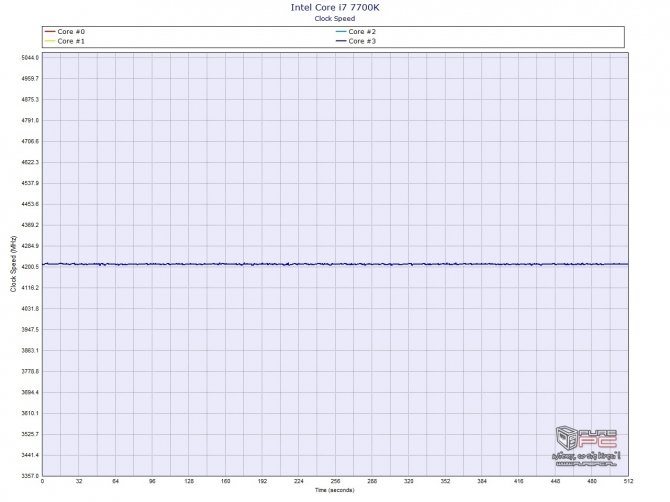Click the teal Core #2 legend line swatch
Image resolution: width=670 pixels, height=502 pixels.
(x=341, y=32)
